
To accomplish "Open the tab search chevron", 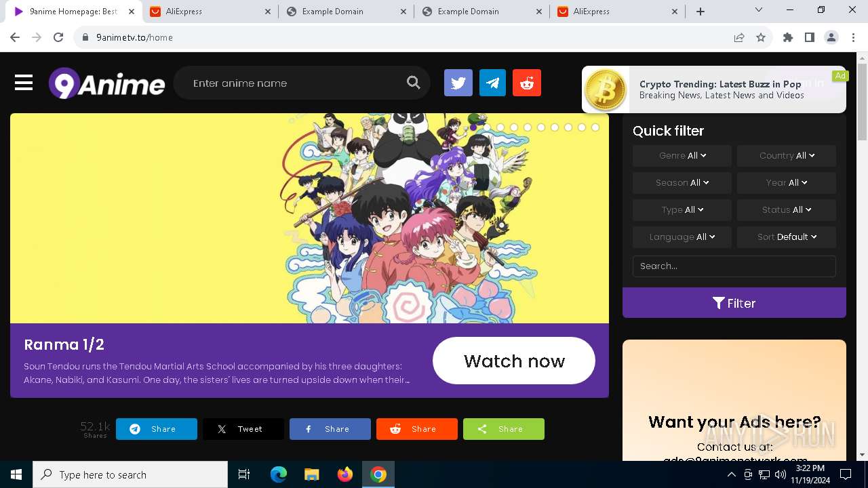I will point(759,10).
